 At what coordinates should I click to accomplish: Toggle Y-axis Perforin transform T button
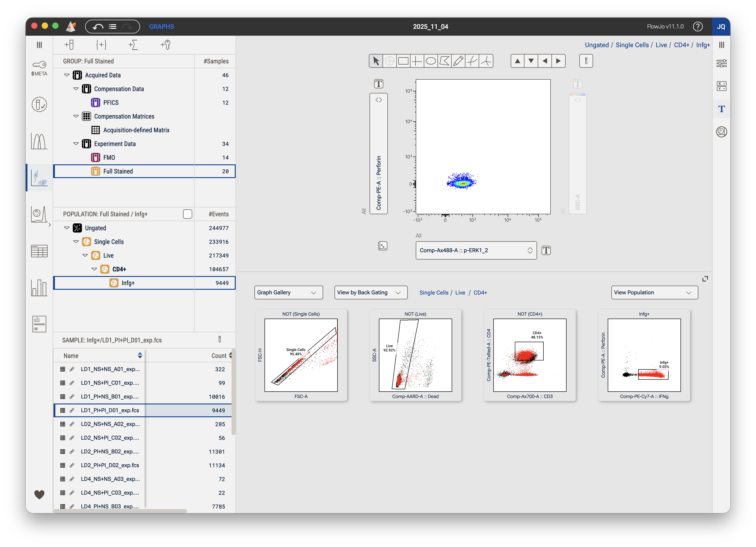pos(378,84)
